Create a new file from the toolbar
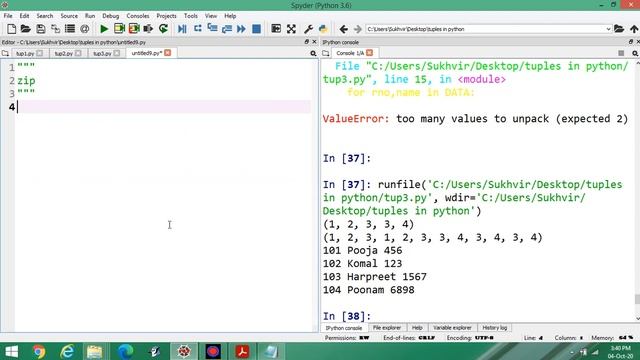The height and width of the screenshot is (360, 640). pyautogui.click(x=11, y=29)
